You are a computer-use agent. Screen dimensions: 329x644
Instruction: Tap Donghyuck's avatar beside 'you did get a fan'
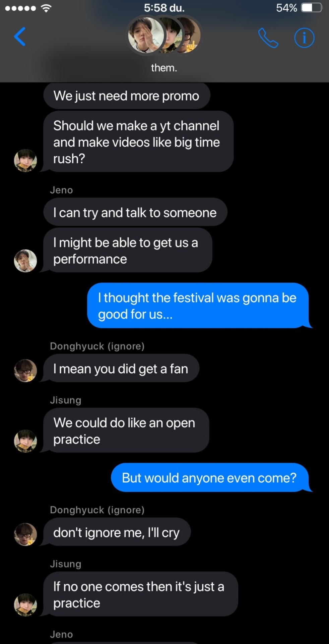[25, 371]
